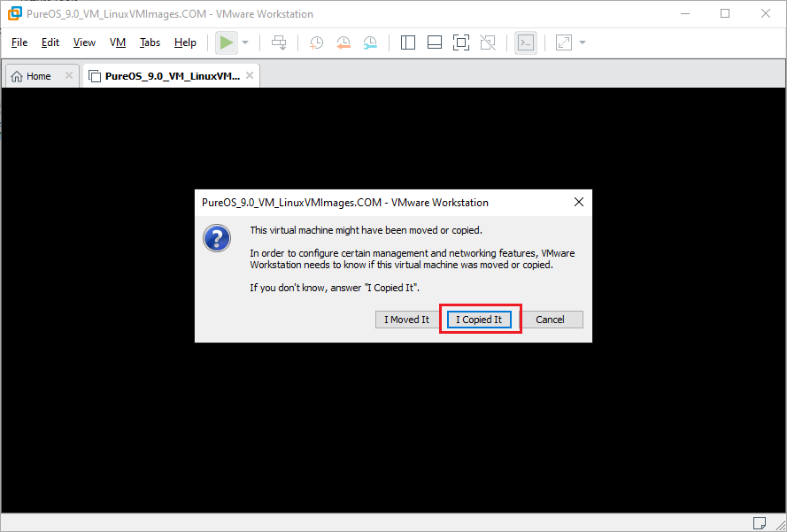787x532 pixels.
Task: Expand the stretch display dropdown arrow
Action: click(583, 42)
